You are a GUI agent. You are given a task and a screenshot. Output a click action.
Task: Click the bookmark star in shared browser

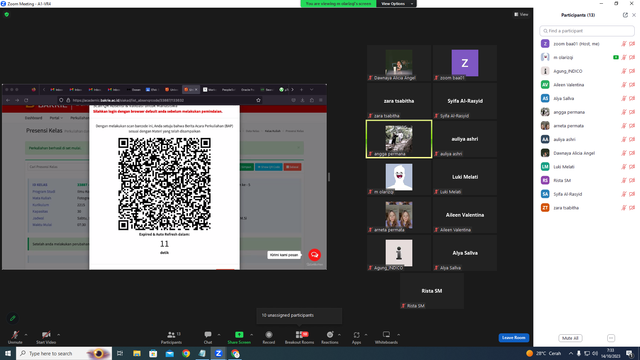pos(258,100)
